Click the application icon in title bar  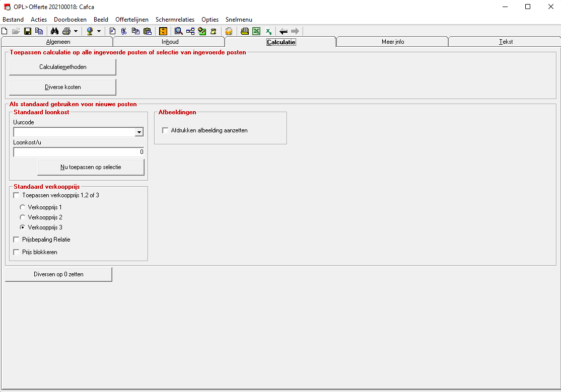7,7
